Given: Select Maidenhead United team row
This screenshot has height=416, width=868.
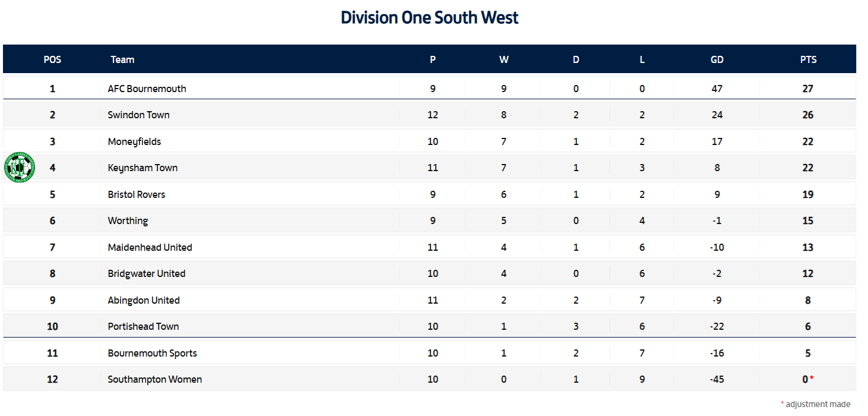Looking at the screenshot, I should [429, 247].
